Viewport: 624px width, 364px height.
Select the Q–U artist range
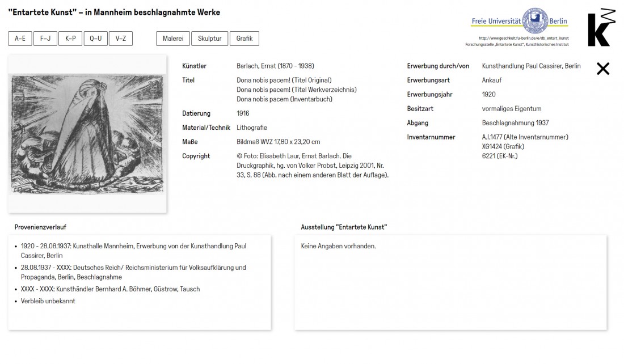pyautogui.click(x=96, y=39)
